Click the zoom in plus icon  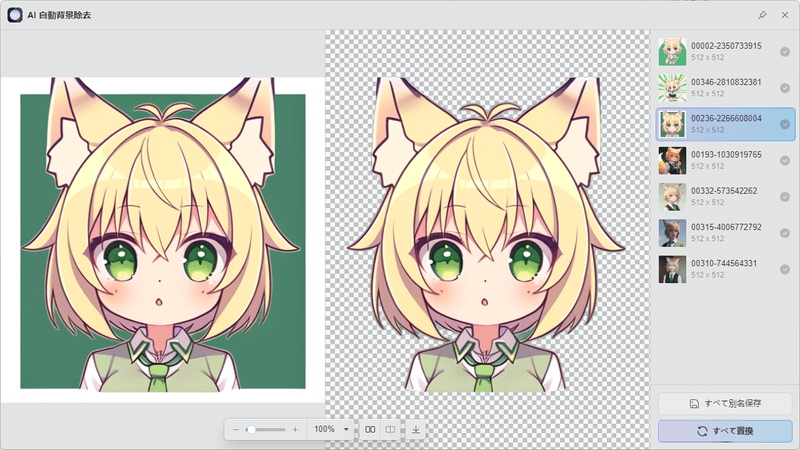295,429
